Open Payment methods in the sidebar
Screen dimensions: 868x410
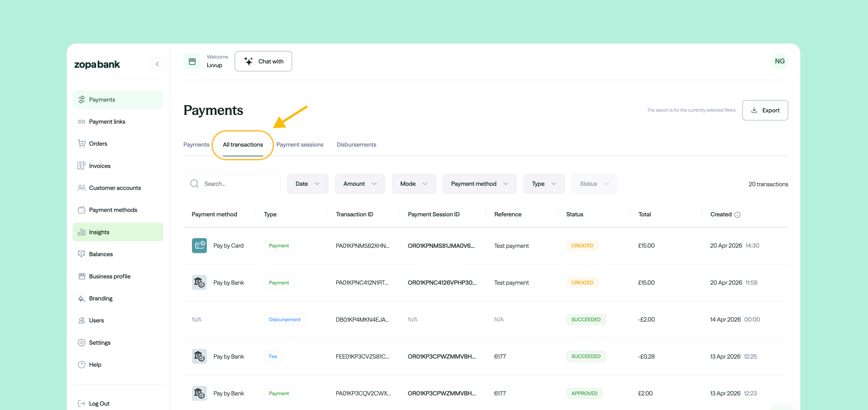118,210
